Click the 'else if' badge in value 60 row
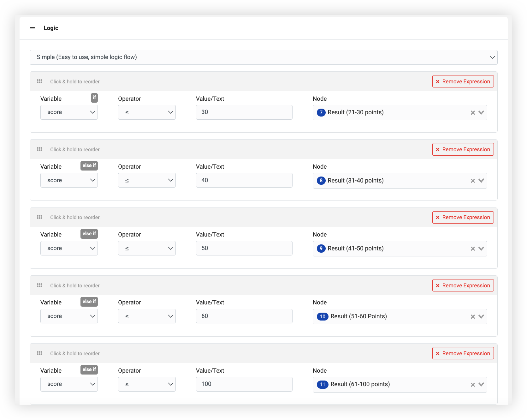This screenshot has height=420, width=527. coord(89,302)
